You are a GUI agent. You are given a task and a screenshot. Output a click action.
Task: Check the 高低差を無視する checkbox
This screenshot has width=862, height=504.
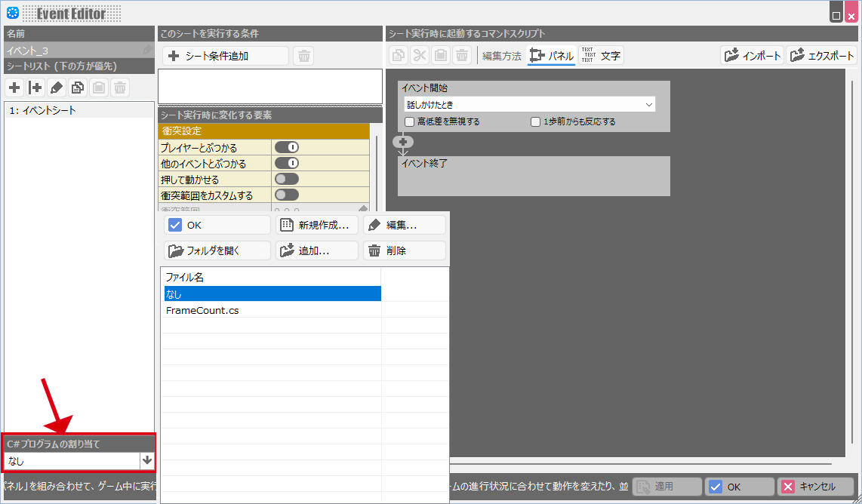pyautogui.click(x=410, y=121)
